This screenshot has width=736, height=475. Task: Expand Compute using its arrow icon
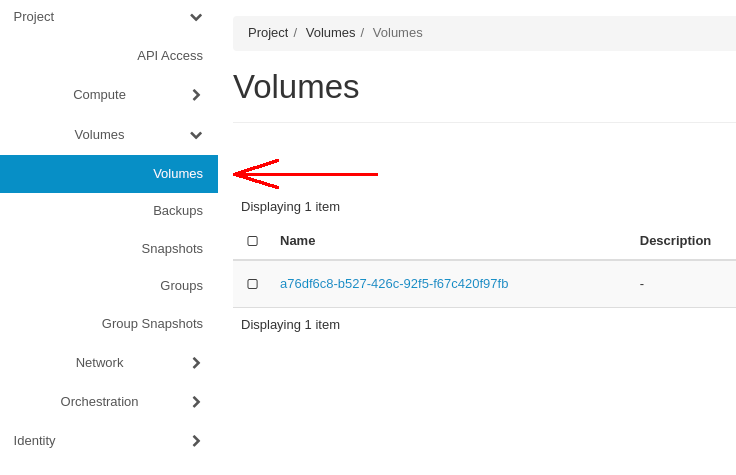(196, 95)
